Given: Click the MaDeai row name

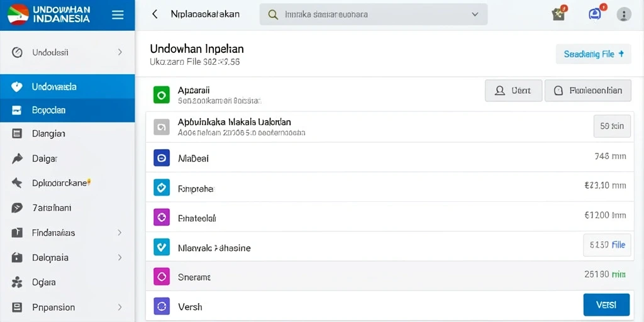Looking at the screenshot, I should tap(194, 158).
